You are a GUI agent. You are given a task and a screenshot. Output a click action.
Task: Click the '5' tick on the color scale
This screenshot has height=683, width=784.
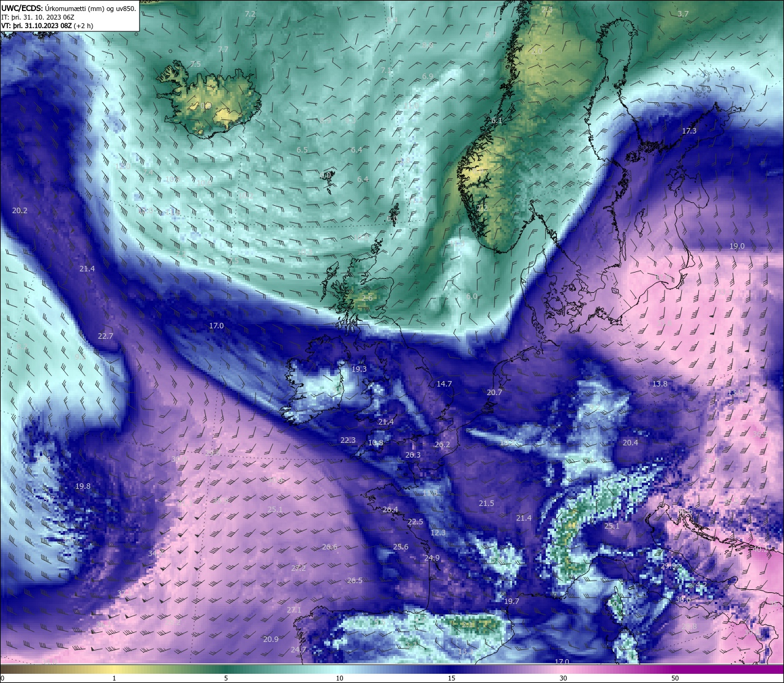[x=226, y=678]
